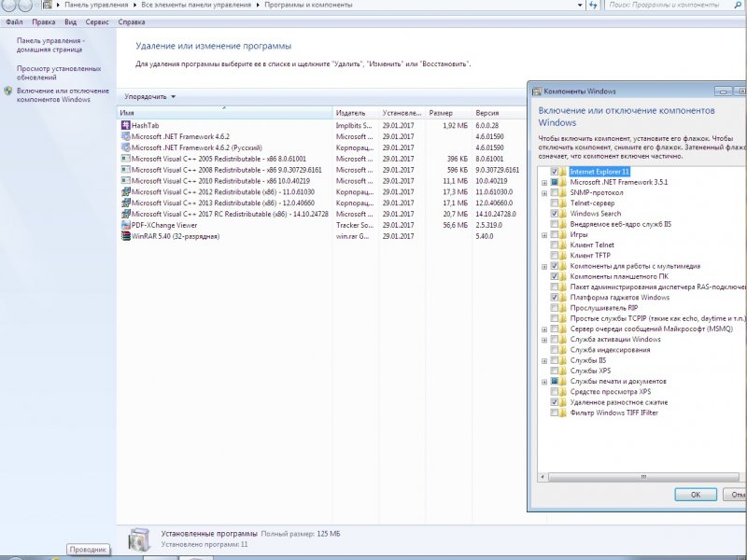Sort programs by the Размер column
747x560 pixels.
coord(448,113)
